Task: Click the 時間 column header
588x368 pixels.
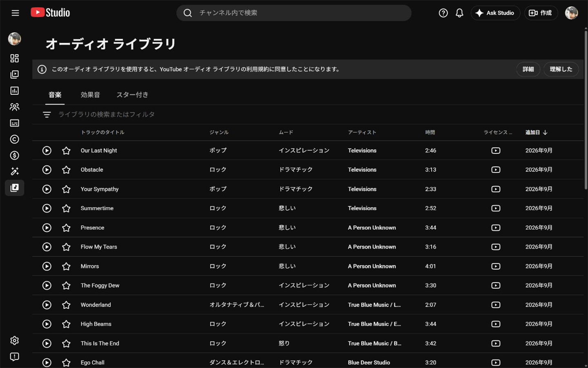Action: [x=430, y=132]
